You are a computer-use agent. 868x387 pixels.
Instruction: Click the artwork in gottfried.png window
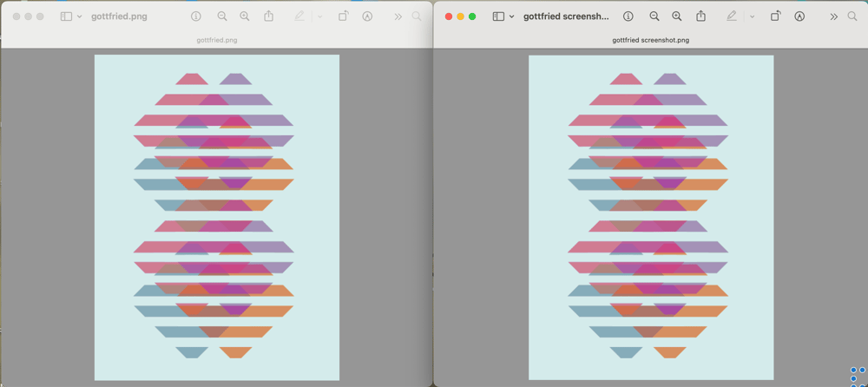tap(217, 217)
